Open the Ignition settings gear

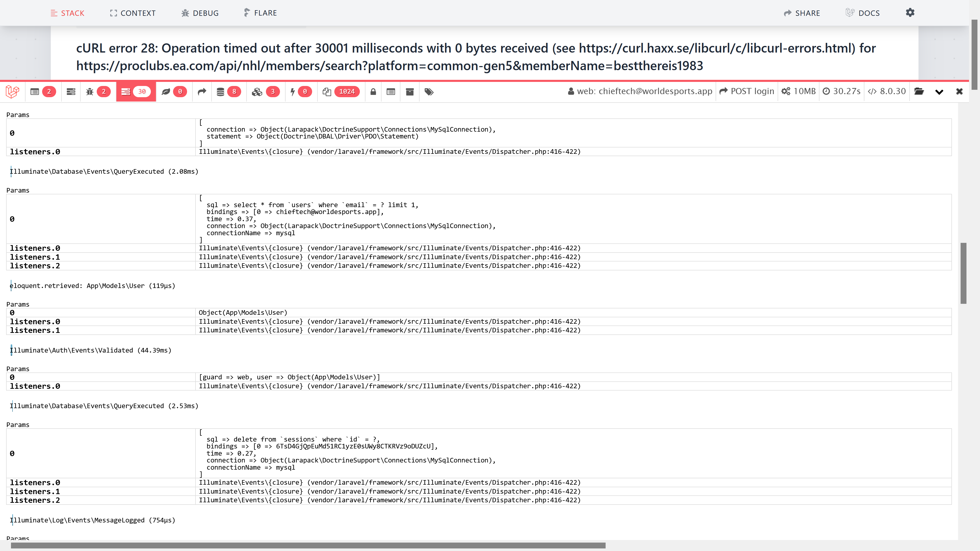[x=910, y=12]
